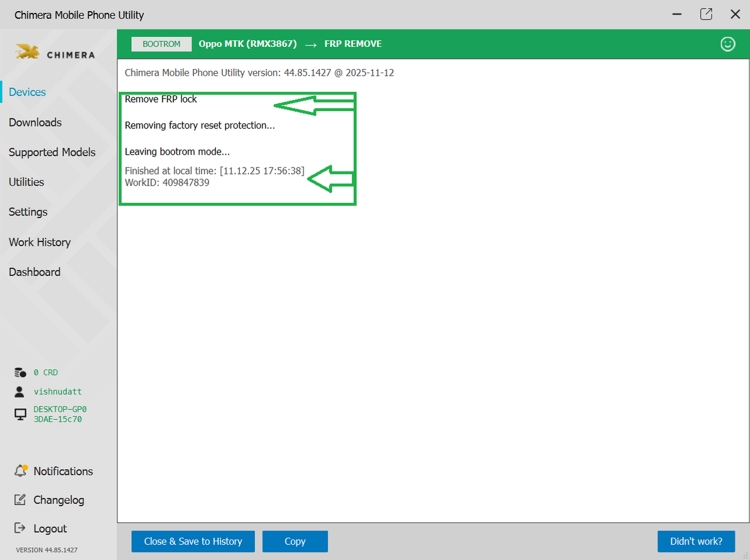Click the vishnudatt username
Viewport: 750px width, 560px height.
click(x=57, y=391)
